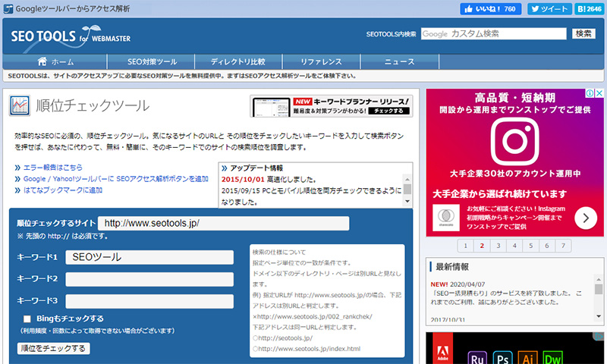Screen dimensions: 607x364
Task: Click the 大手企業から選ばれ続けています ad text
Action: (x=499, y=194)
